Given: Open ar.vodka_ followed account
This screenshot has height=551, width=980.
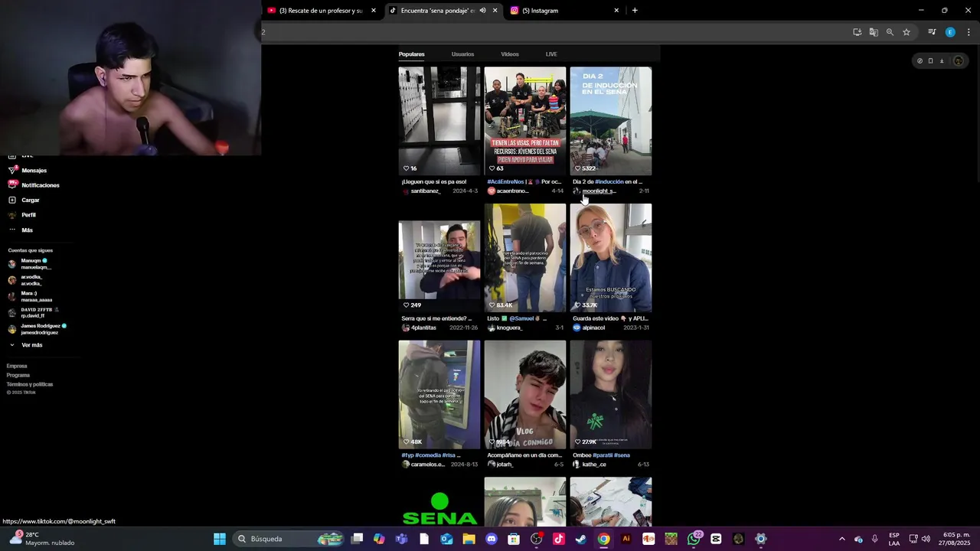Looking at the screenshot, I should click(25, 280).
